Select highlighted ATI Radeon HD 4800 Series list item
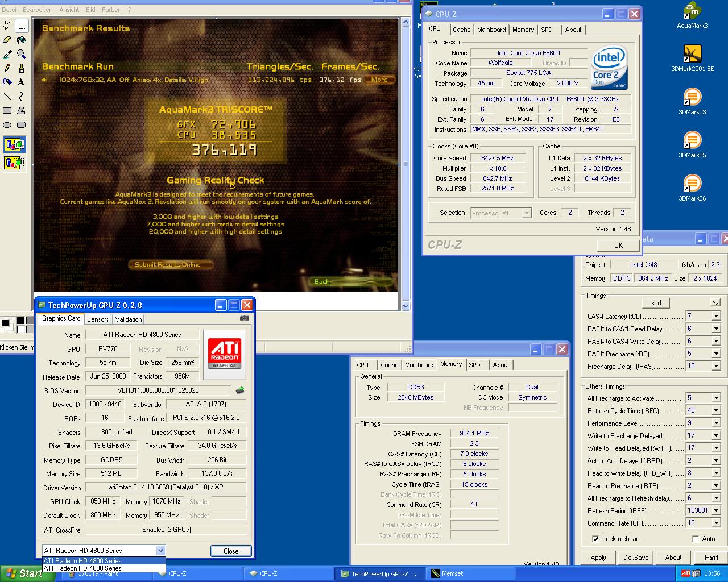This screenshot has height=582, width=728. tap(104, 561)
